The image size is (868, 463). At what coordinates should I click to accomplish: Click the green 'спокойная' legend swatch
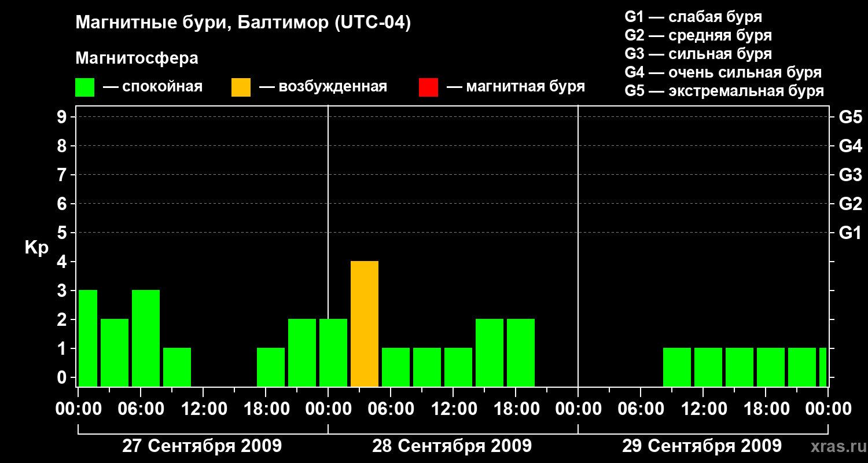pyautogui.click(x=84, y=87)
